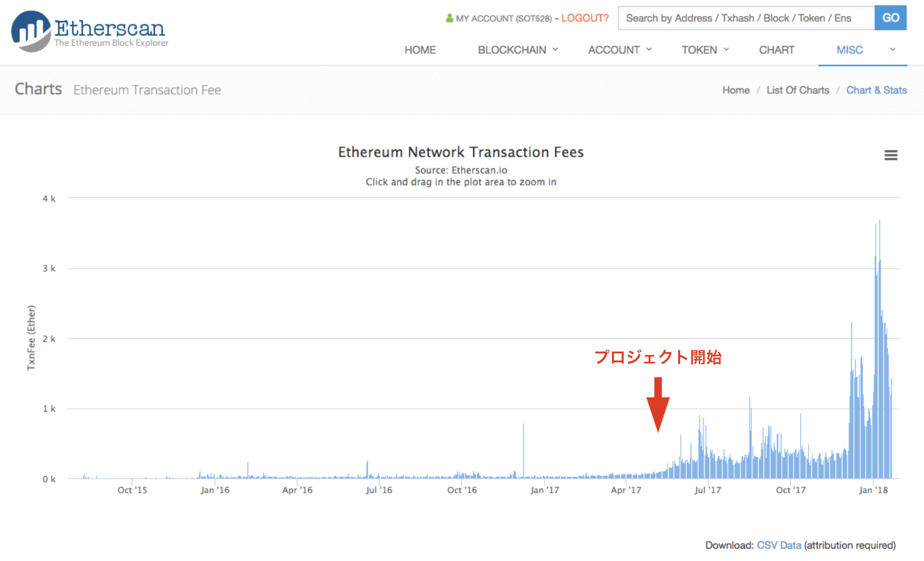Open the CHART menu item

click(x=776, y=50)
